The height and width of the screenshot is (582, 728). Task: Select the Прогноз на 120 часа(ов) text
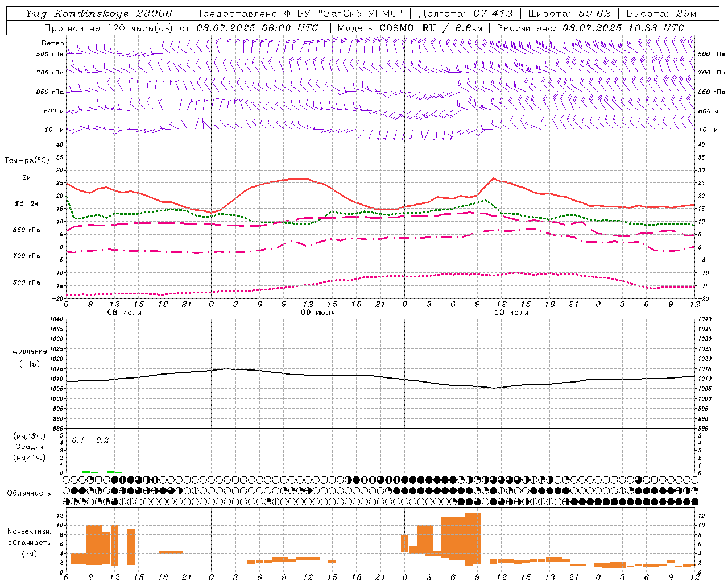109,28
